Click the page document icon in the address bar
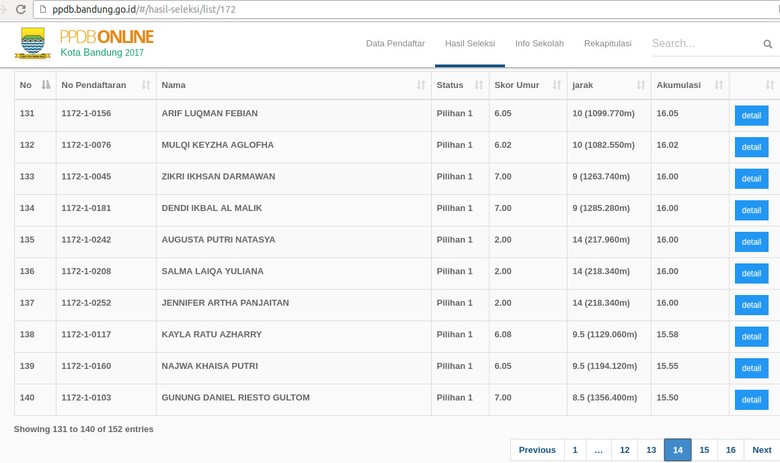780x463 pixels. (x=43, y=9)
